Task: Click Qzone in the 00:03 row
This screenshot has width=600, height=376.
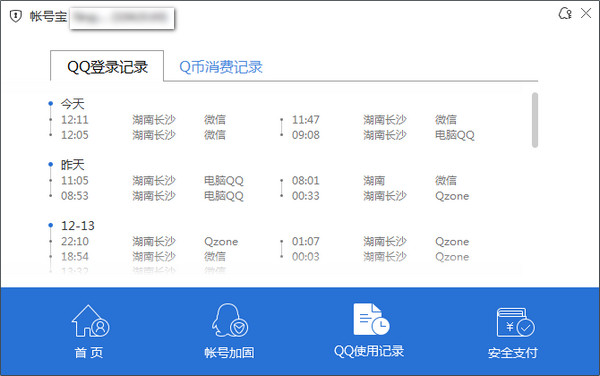Action: click(x=452, y=257)
